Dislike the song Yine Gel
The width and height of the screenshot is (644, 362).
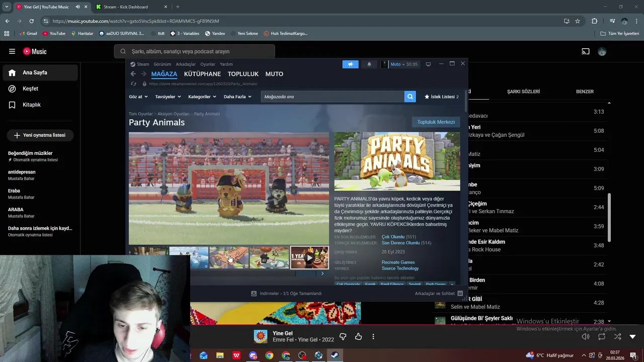343,336
